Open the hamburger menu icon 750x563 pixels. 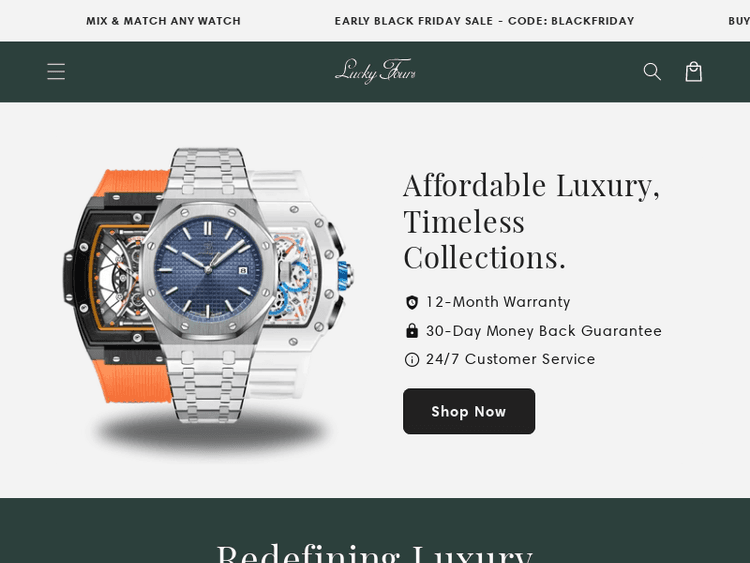(x=56, y=72)
